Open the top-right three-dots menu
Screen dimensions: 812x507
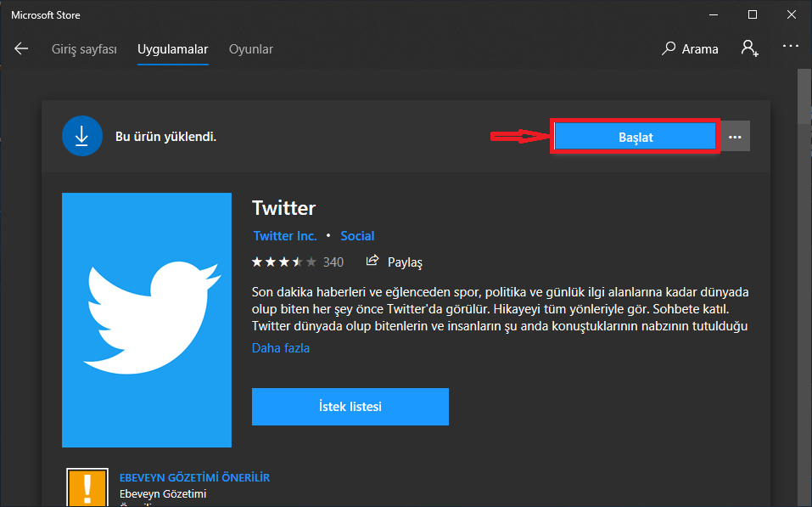coord(790,46)
